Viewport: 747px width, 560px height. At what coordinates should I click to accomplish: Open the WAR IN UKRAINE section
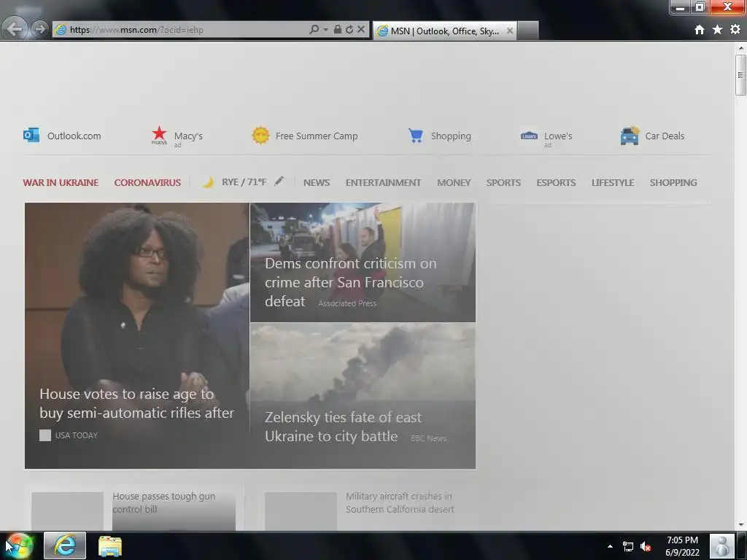(x=61, y=182)
